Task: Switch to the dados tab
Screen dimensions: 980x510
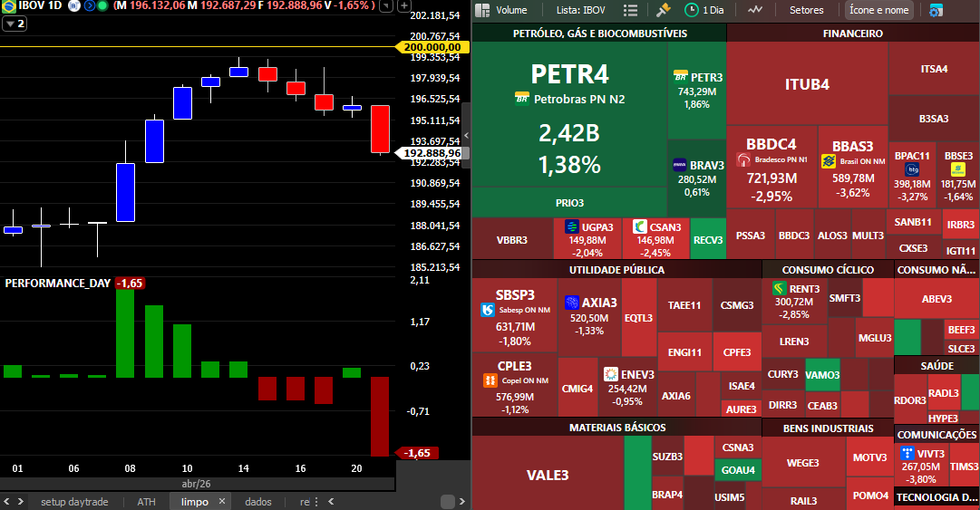Action: click(258, 502)
